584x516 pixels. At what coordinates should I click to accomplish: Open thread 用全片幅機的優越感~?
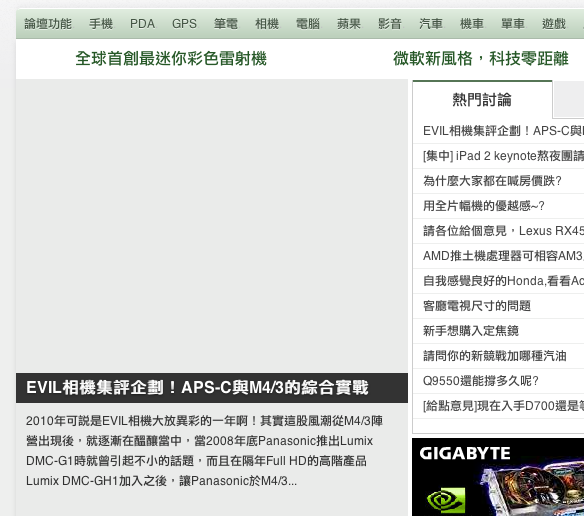(x=484, y=206)
